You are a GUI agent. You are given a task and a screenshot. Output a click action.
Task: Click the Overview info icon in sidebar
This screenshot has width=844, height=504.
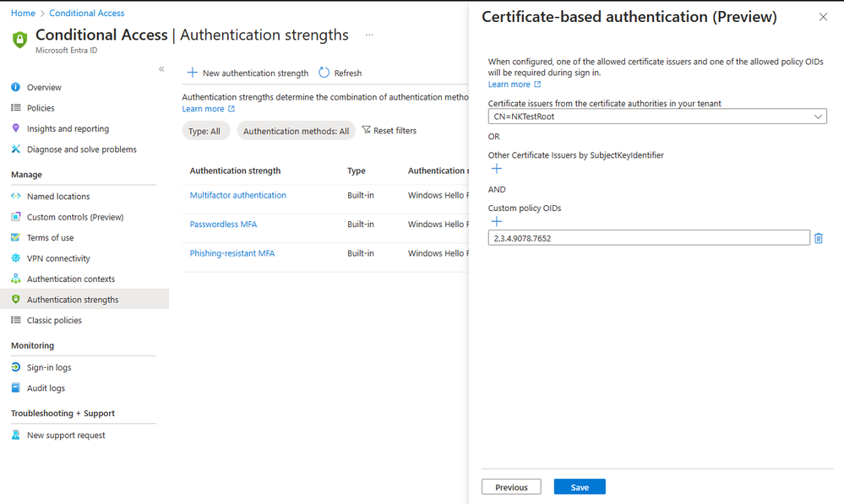point(15,87)
